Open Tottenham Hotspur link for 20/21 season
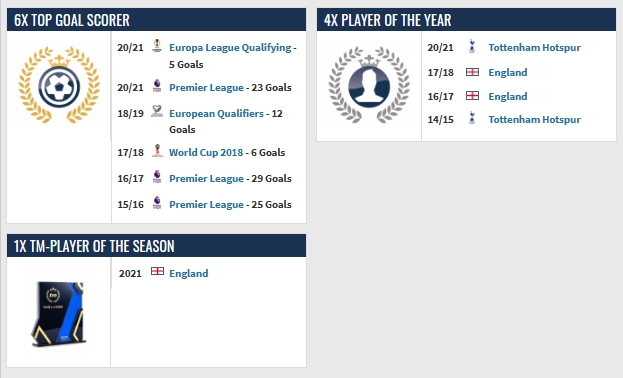 [534, 48]
